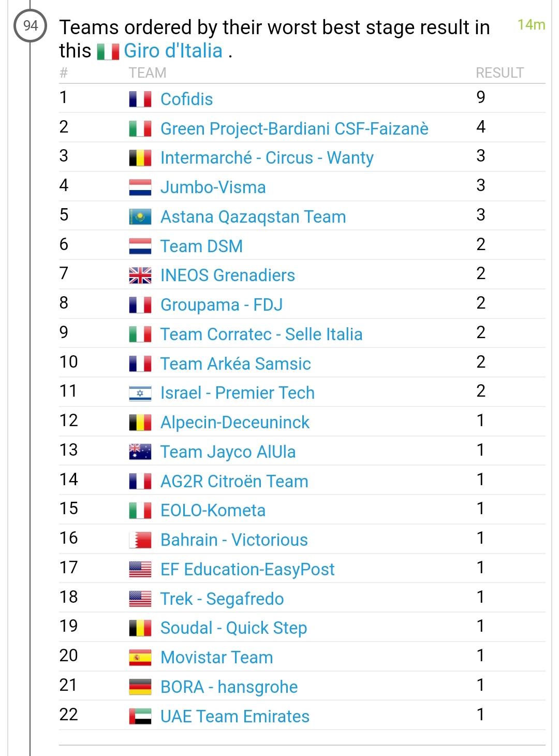
Task: Open the Giro d'Italia link
Action: coord(173,51)
